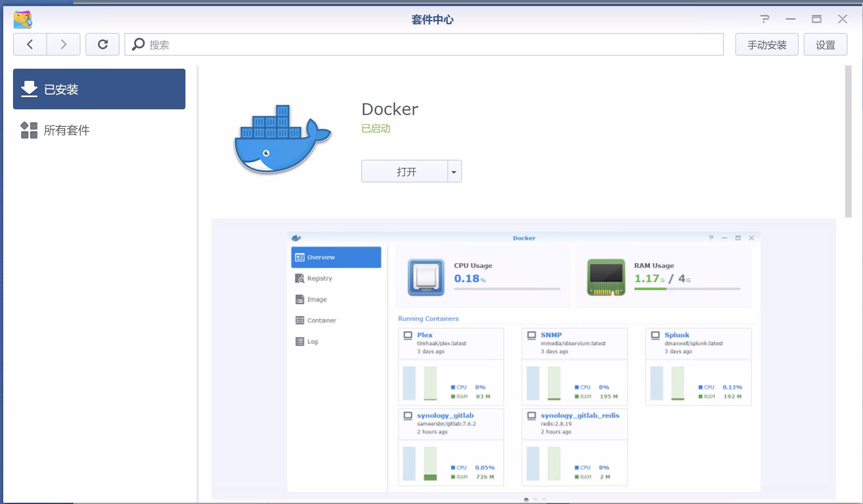This screenshot has width=863, height=504.
Task: Click the back navigation arrow
Action: [30, 44]
